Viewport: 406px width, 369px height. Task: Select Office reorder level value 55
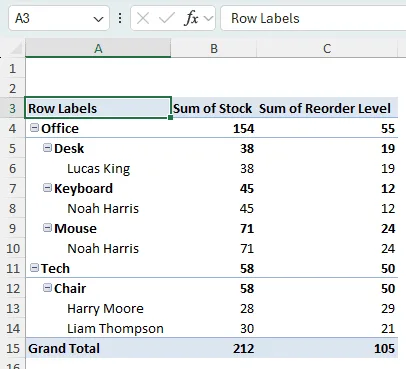(327, 128)
